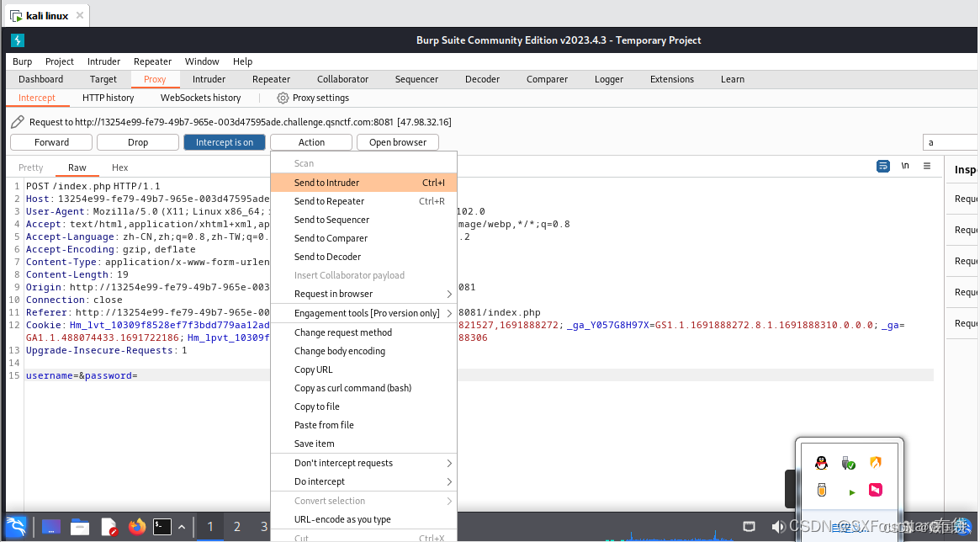Open the Repeater main tab

271,79
